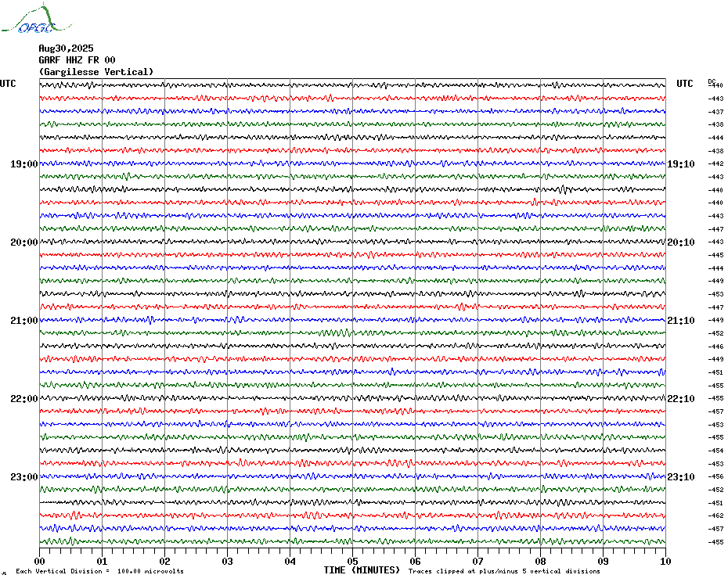Click the Aug30,2025 date label
Screen dimensions: 728x582
(x=66, y=48)
